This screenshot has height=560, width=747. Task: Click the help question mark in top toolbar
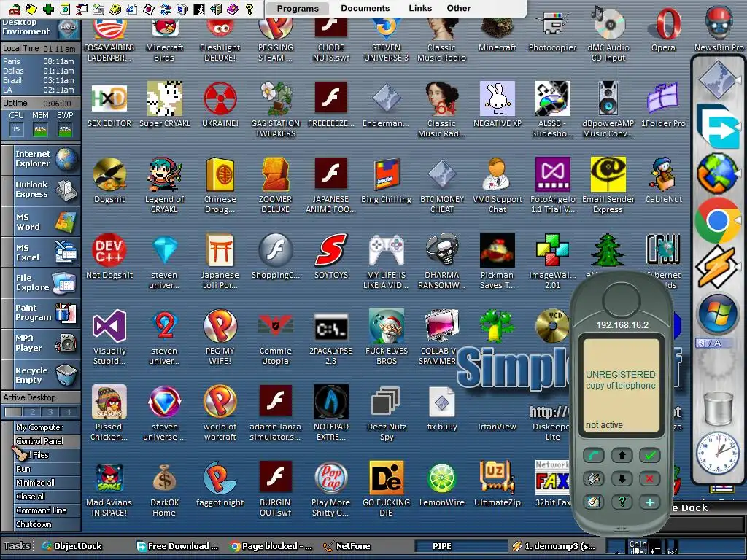pos(249,9)
